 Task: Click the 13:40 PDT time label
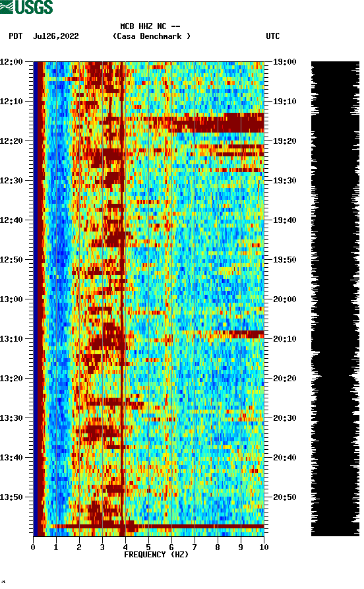[x=11, y=458]
